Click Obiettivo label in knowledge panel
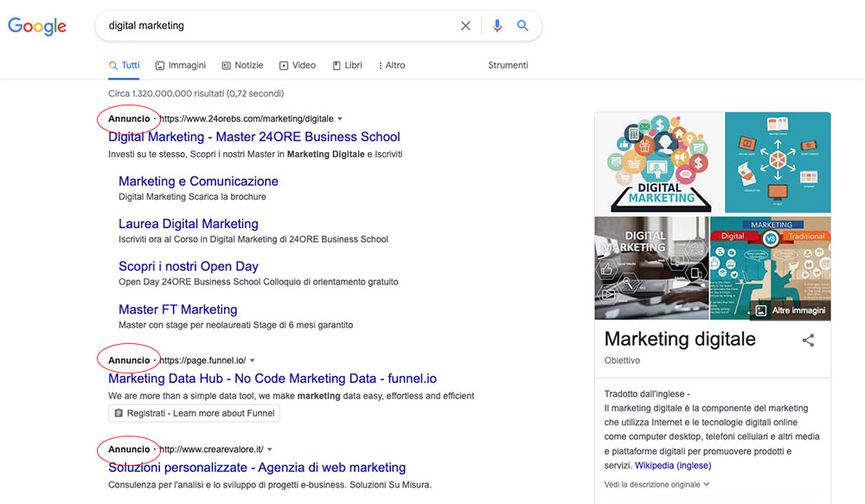 (622, 360)
